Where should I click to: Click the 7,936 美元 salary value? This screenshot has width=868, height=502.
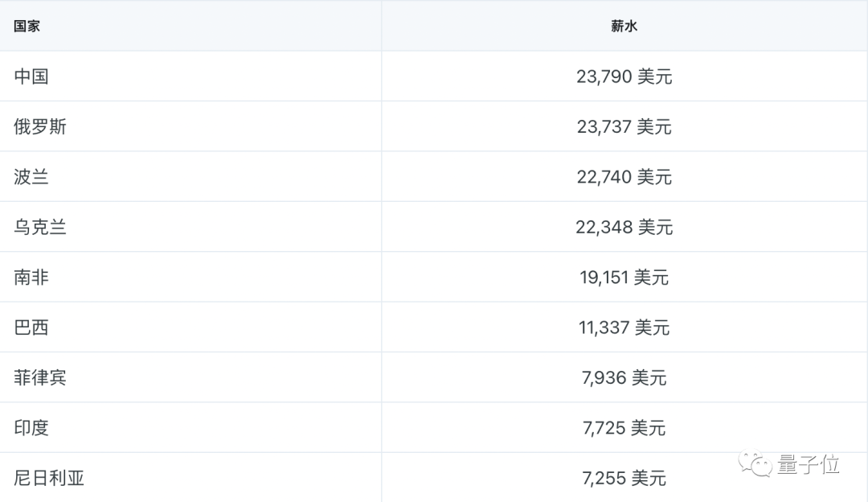point(624,377)
